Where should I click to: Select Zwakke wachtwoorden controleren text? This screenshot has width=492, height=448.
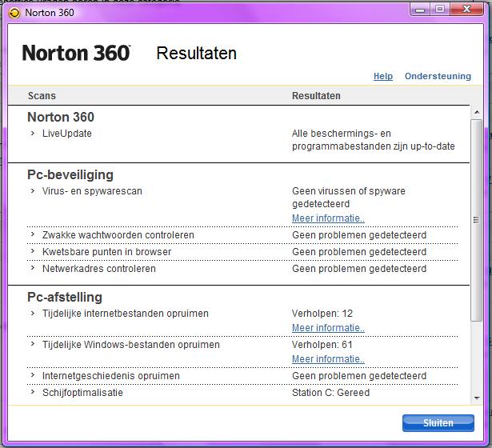click(118, 235)
